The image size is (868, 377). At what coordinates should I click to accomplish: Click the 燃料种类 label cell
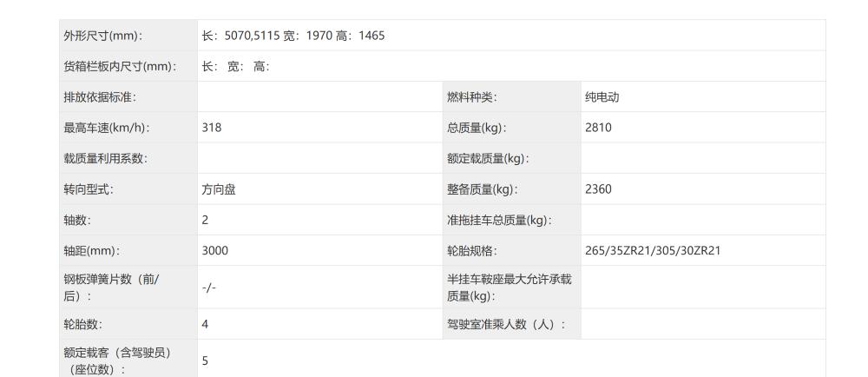pyautogui.click(x=511, y=97)
